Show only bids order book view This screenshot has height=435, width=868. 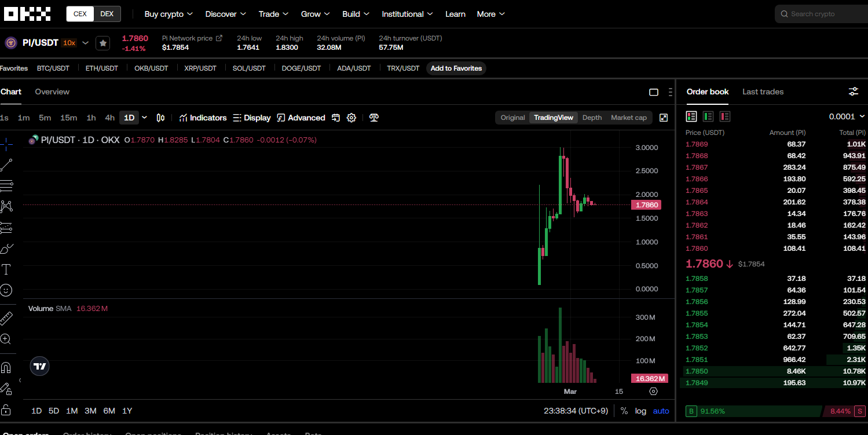708,116
